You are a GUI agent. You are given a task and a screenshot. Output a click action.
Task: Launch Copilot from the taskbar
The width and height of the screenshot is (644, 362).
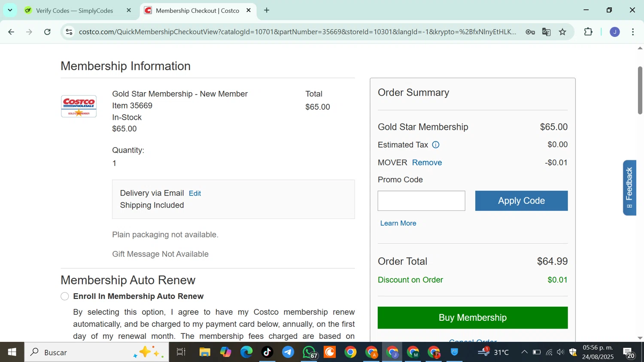(225, 352)
